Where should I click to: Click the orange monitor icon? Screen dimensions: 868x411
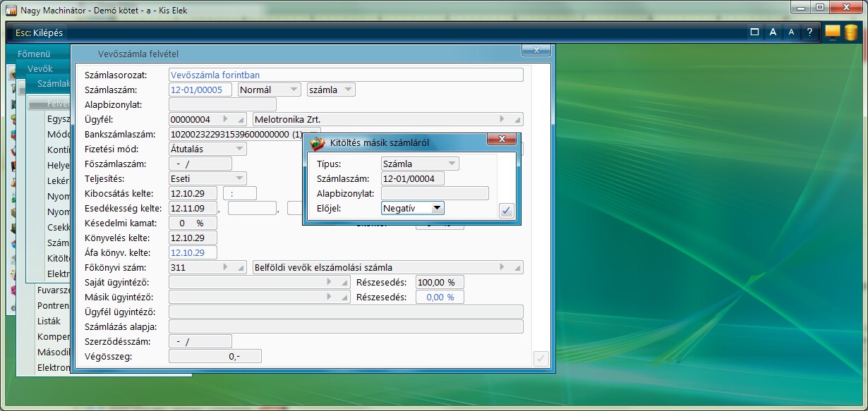(833, 32)
